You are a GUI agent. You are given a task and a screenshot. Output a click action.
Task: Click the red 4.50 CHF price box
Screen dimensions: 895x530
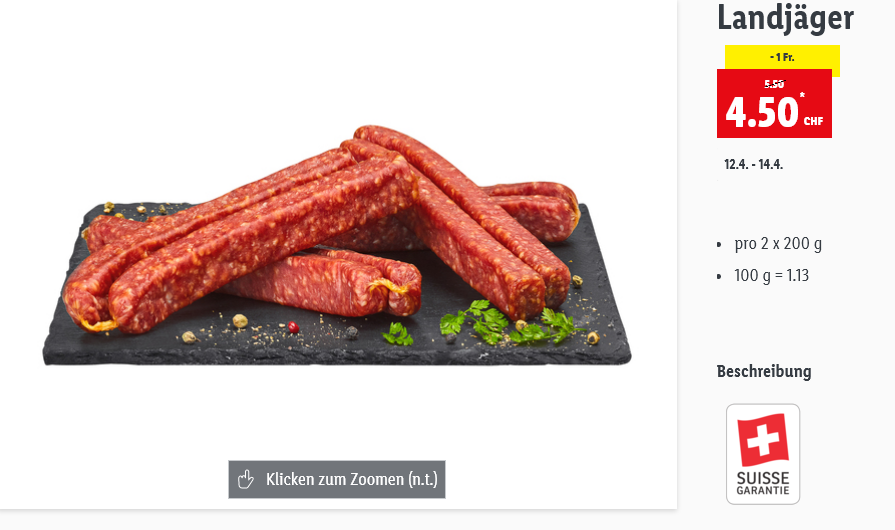click(774, 103)
